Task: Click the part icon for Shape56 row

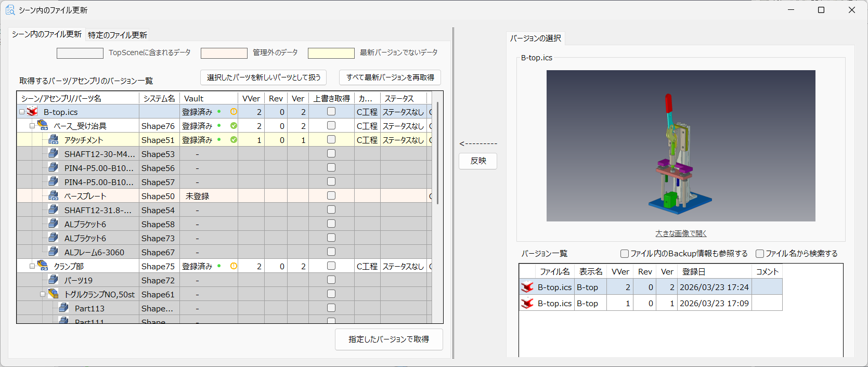Action: 53,167
